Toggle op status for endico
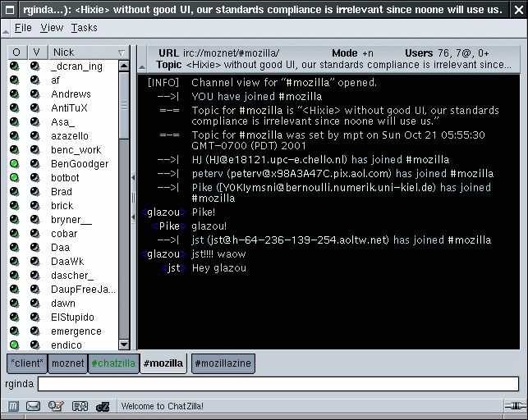This screenshot has width=528, height=420. pyautogui.click(x=15, y=345)
